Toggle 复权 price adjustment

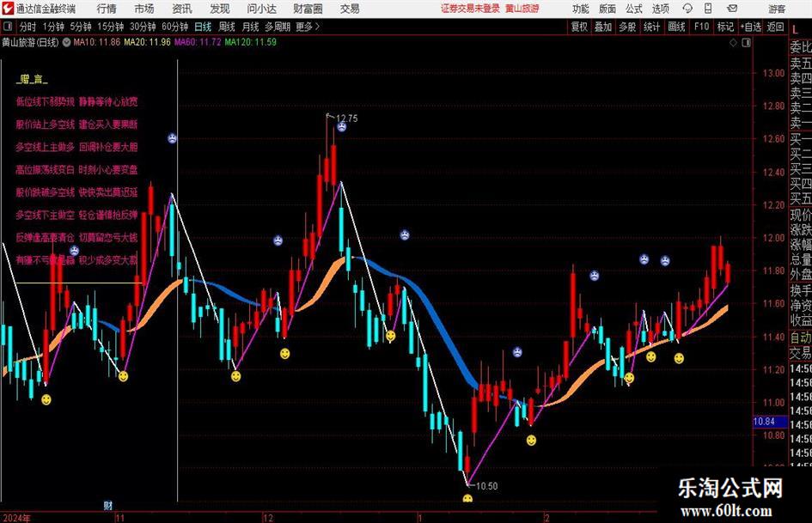tap(579, 27)
